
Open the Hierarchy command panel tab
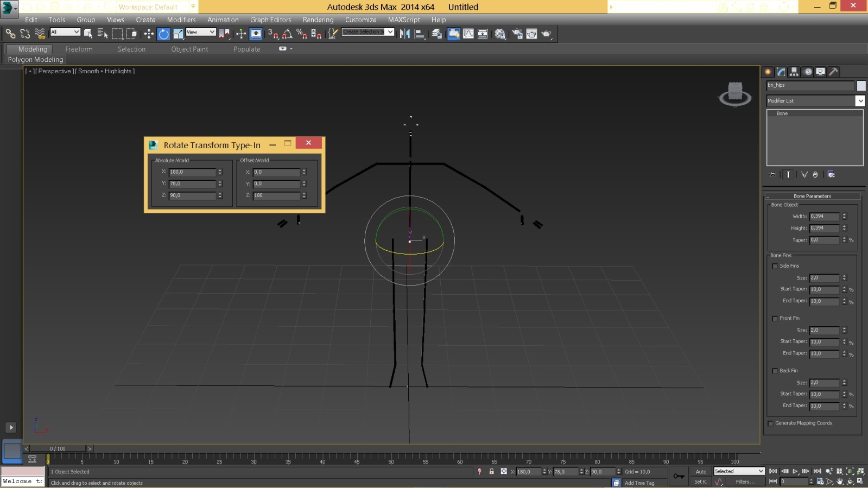click(x=794, y=72)
